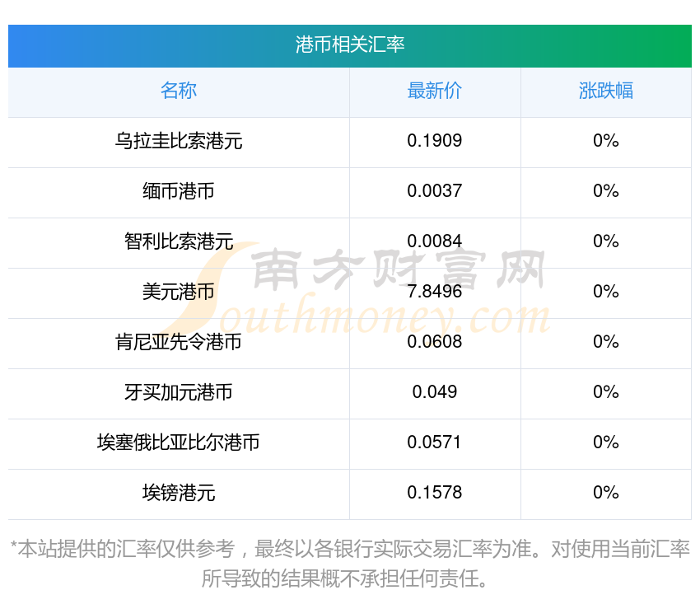Viewport: 700px width, 604px height.
Task: Click the 港币相关汇率 table title
Action: click(349, 44)
